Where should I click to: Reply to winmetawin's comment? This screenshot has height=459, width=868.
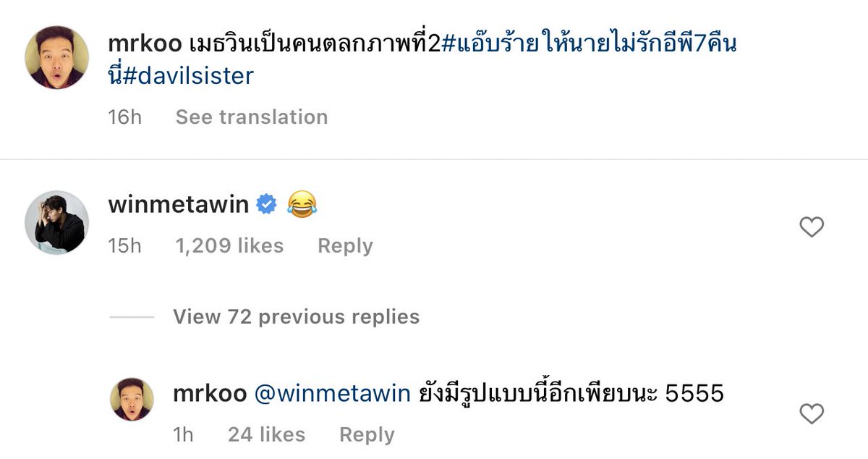(x=345, y=246)
